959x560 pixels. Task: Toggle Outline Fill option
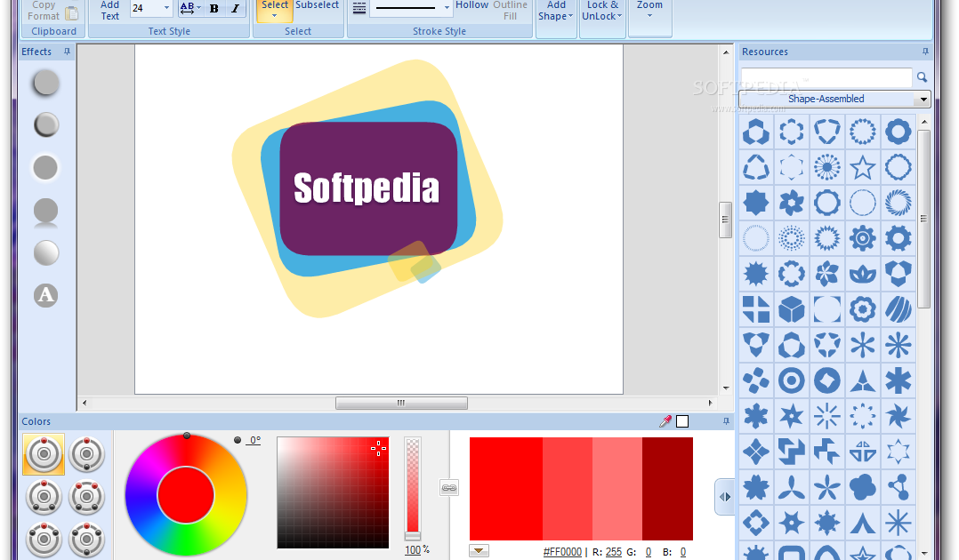tap(510, 11)
